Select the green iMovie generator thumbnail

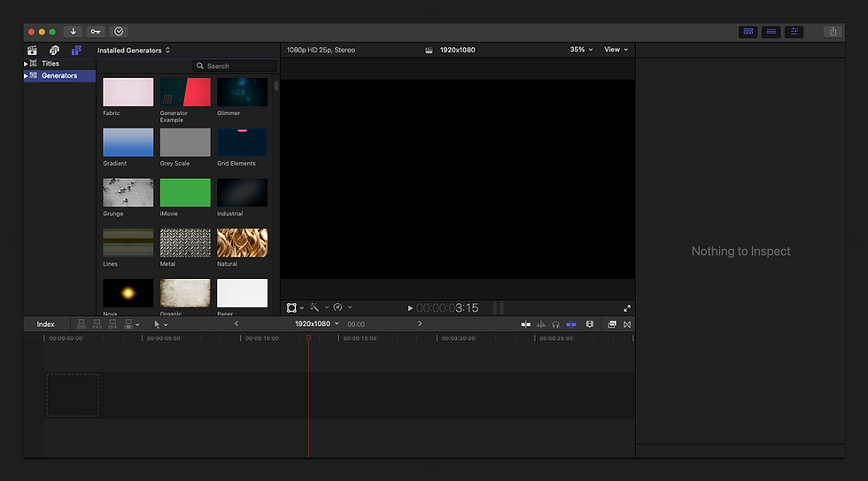[x=185, y=192]
